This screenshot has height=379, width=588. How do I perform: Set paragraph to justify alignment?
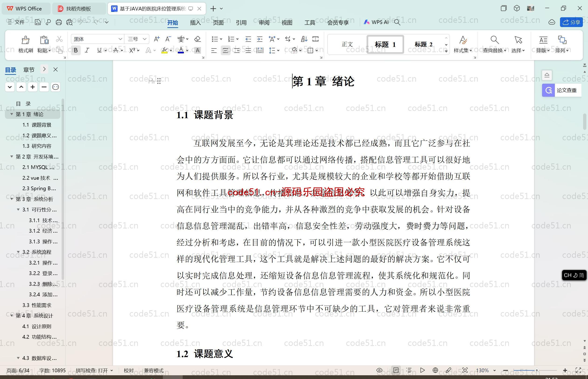(248, 50)
